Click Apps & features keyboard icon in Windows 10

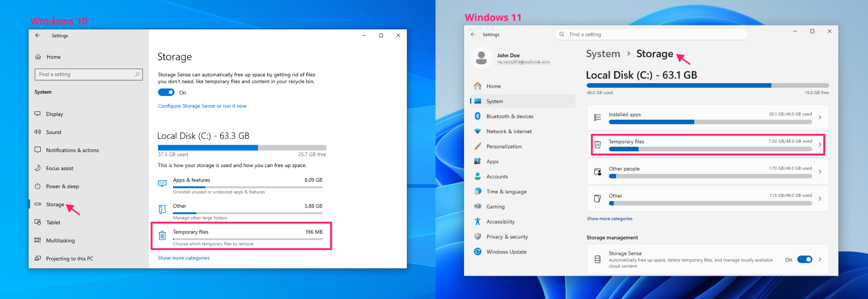(162, 183)
